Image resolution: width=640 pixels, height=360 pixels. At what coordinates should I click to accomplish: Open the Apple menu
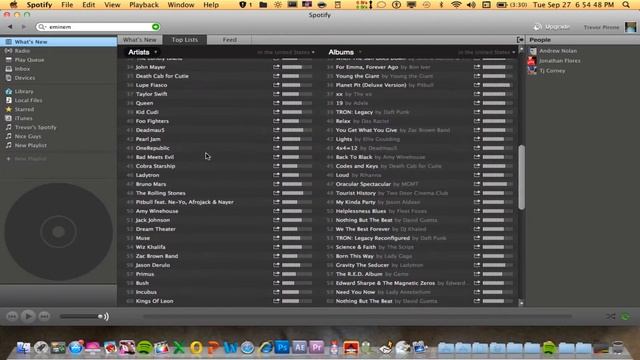13,5
